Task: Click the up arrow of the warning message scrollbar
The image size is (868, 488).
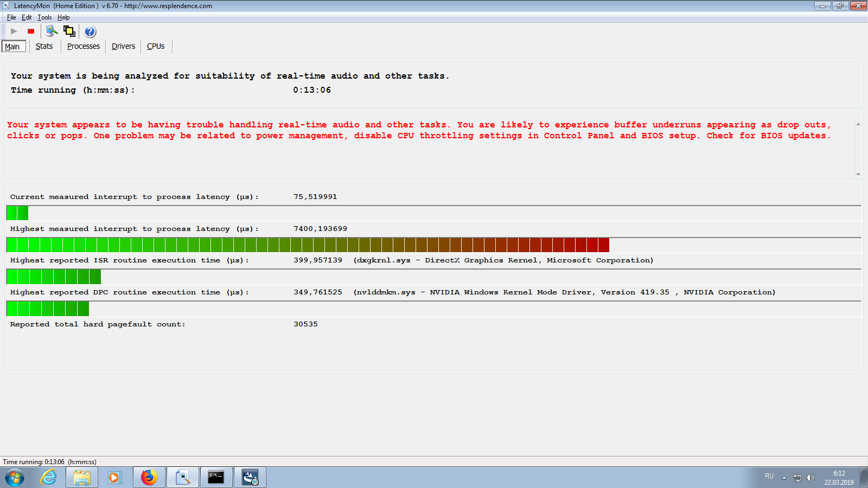Action: click(x=858, y=124)
